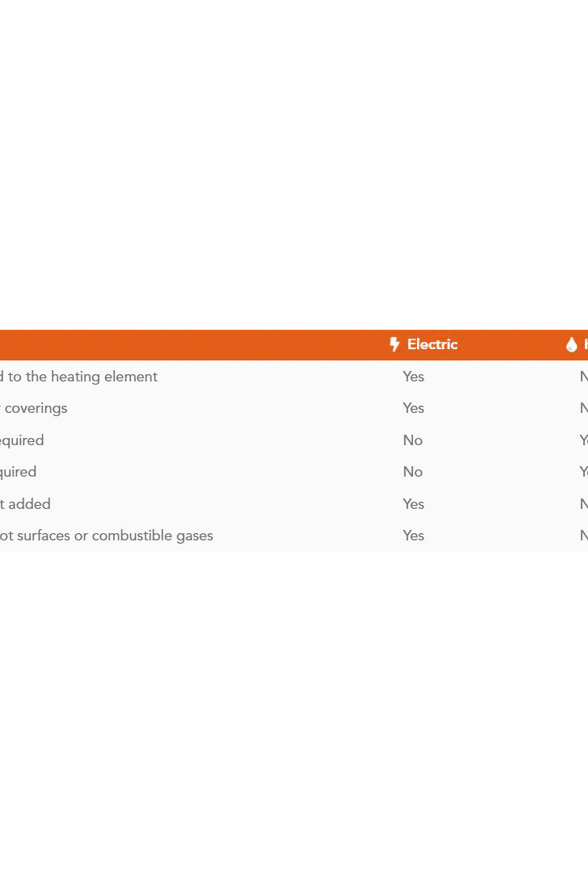Screen dimensions: 588x882
Task: Select Electric's Yes in the heating element row
Action: (413, 376)
